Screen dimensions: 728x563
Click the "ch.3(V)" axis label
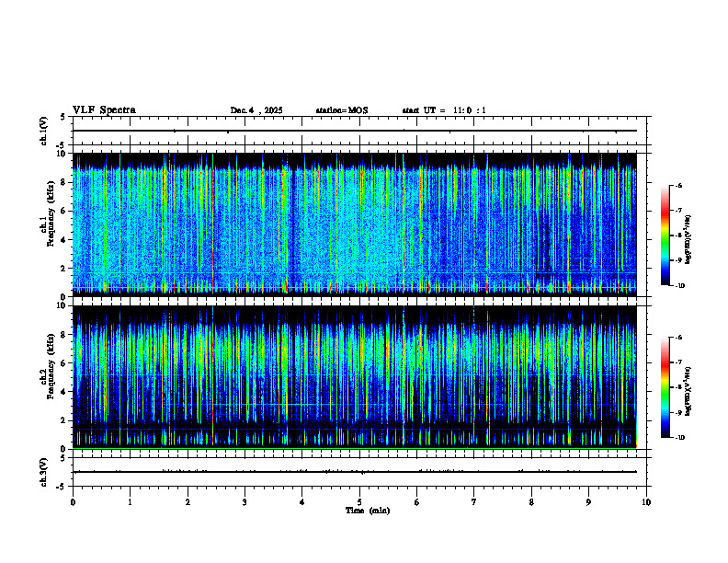tap(44, 472)
